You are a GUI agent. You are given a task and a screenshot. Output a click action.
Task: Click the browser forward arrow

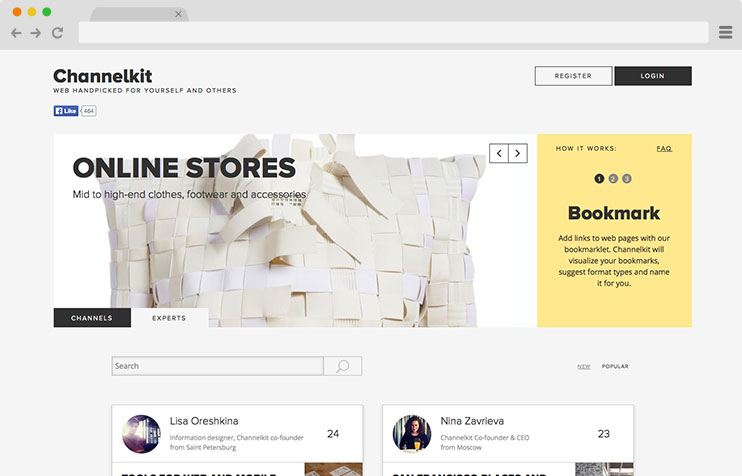35,33
